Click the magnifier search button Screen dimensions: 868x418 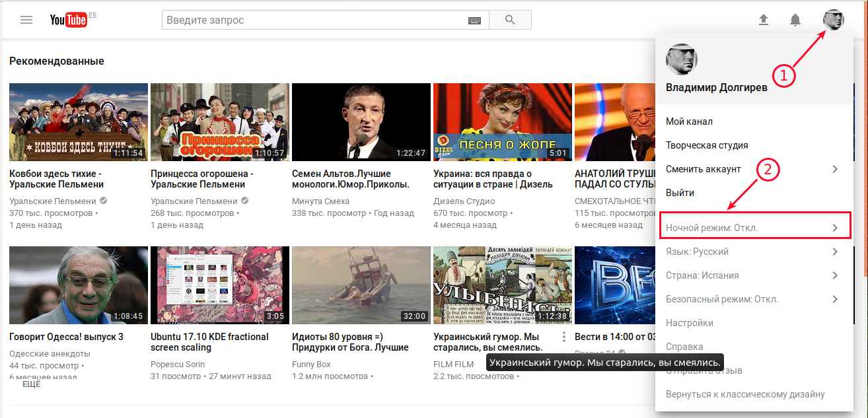(509, 20)
